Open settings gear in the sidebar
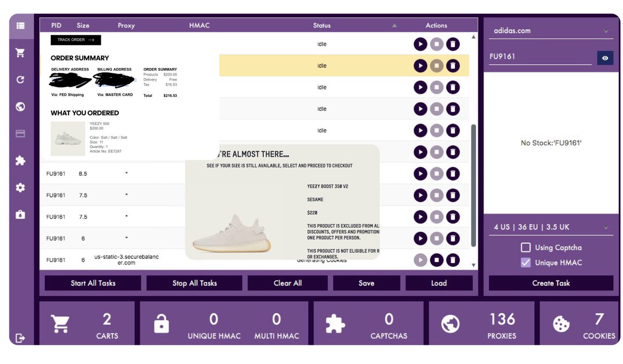This screenshot has height=364, width=623. [20, 188]
